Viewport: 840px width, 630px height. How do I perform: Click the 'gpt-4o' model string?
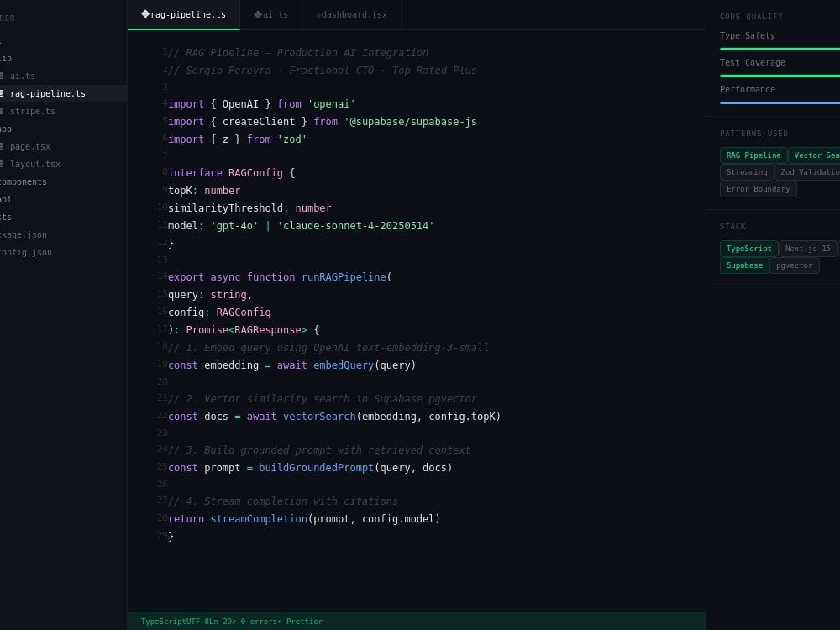click(234, 225)
